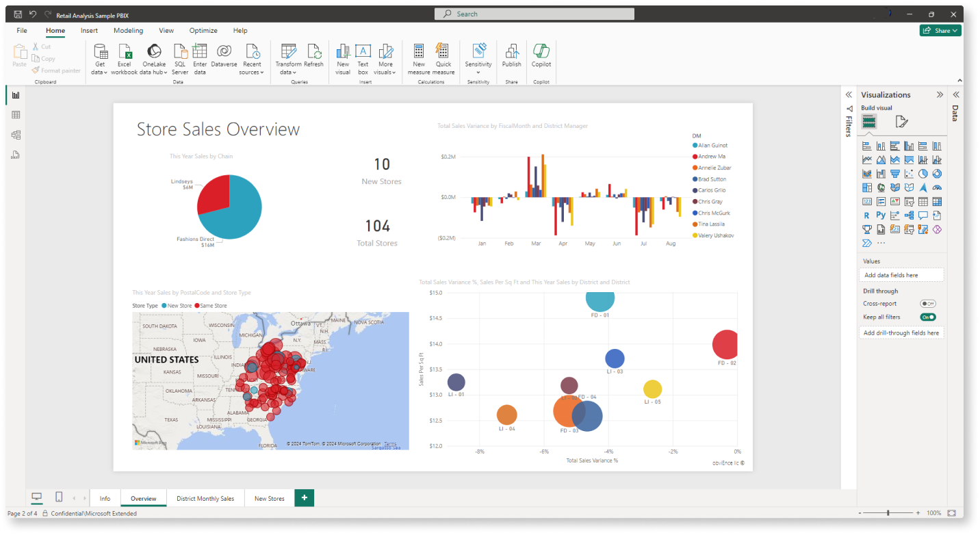Add a new page with the plus button

pyautogui.click(x=304, y=498)
